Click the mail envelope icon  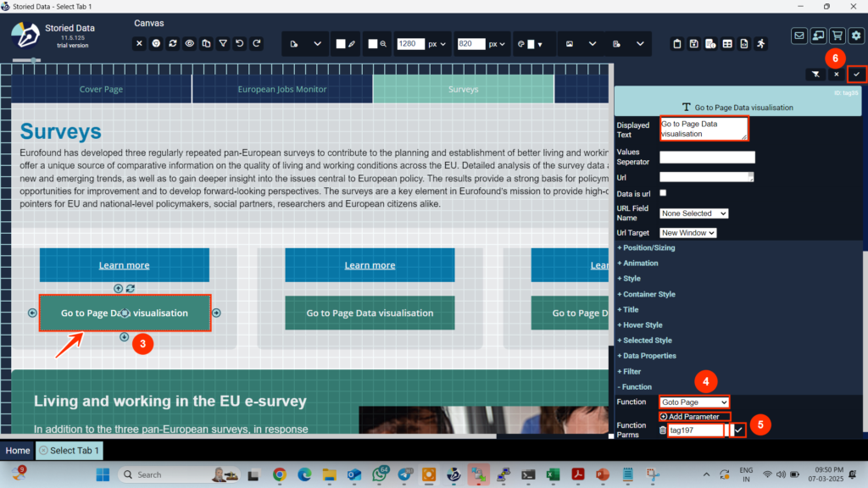tap(799, 36)
